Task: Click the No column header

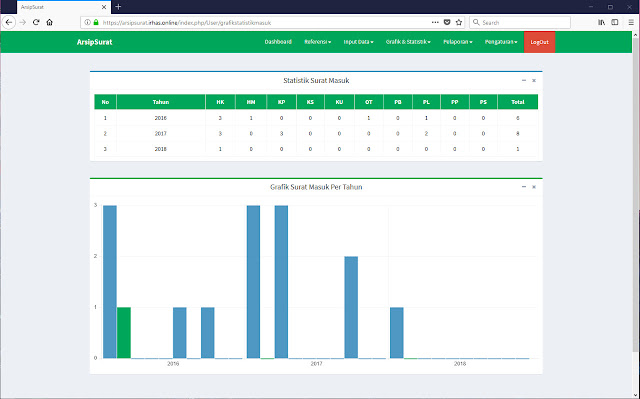Action: (x=105, y=102)
